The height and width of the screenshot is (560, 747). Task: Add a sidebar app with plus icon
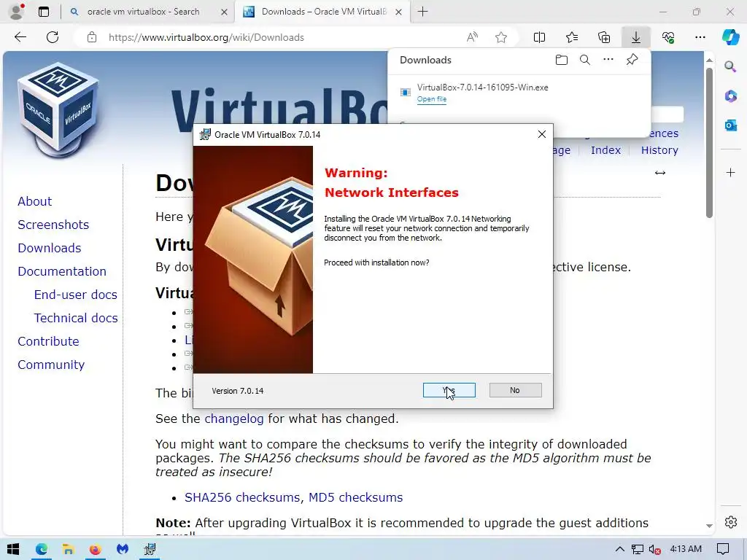click(x=730, y=172)
